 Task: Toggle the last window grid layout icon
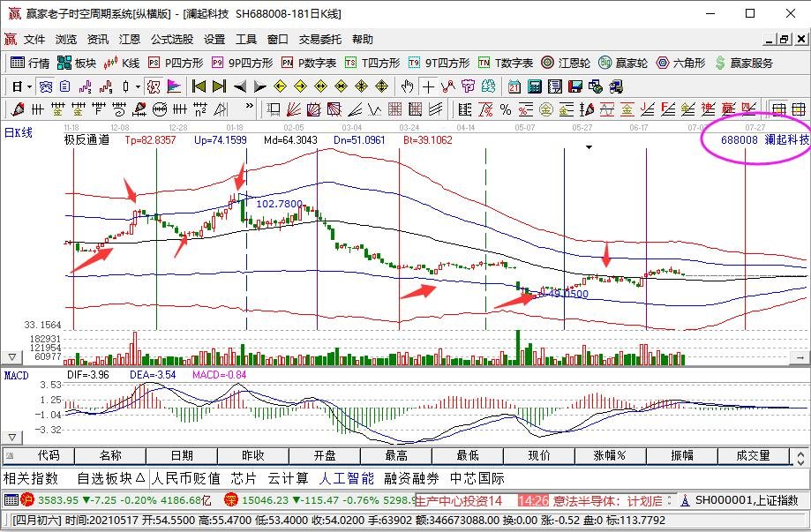tap(800, 109)
